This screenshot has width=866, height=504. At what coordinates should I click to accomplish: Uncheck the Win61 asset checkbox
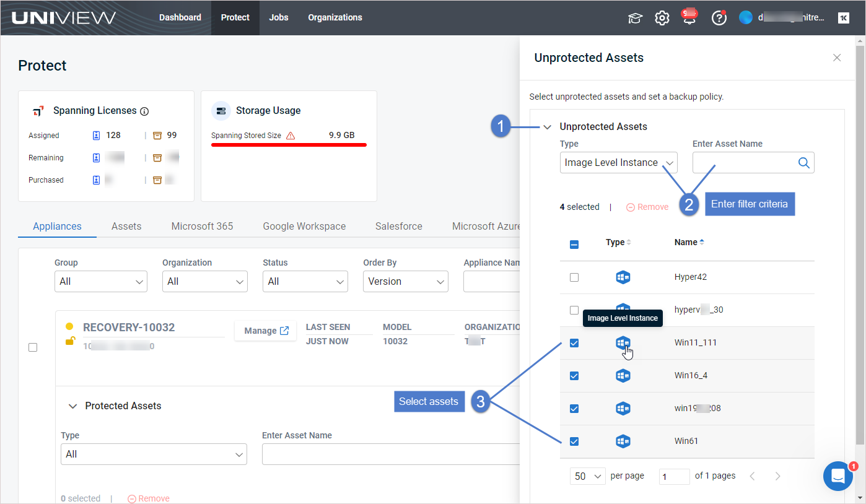(574, 441)
